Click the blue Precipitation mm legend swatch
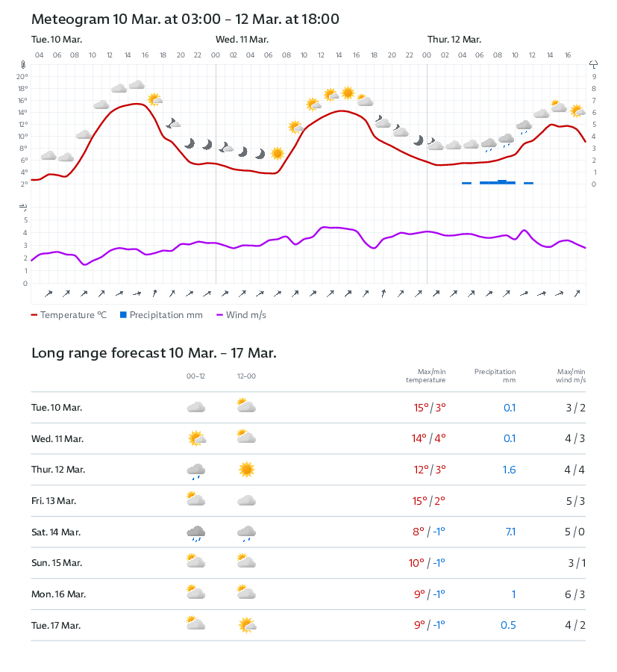The image size is (617, 672). 124,315
